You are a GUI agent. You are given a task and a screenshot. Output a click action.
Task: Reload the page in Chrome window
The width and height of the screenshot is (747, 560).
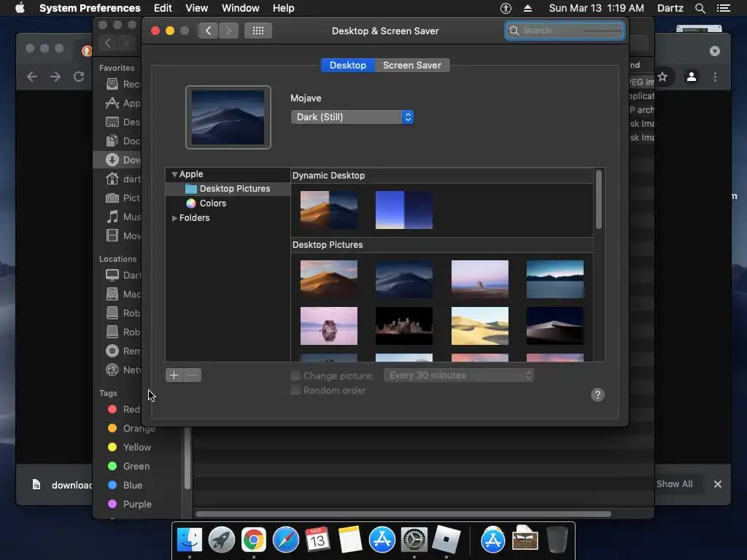(x=79, y=77)
